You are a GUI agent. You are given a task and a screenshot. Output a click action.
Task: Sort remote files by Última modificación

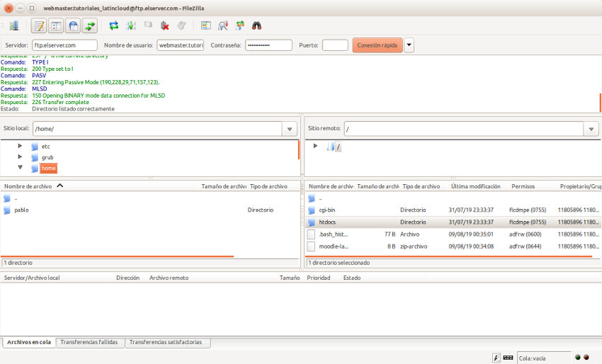click(x=476, y=186)
